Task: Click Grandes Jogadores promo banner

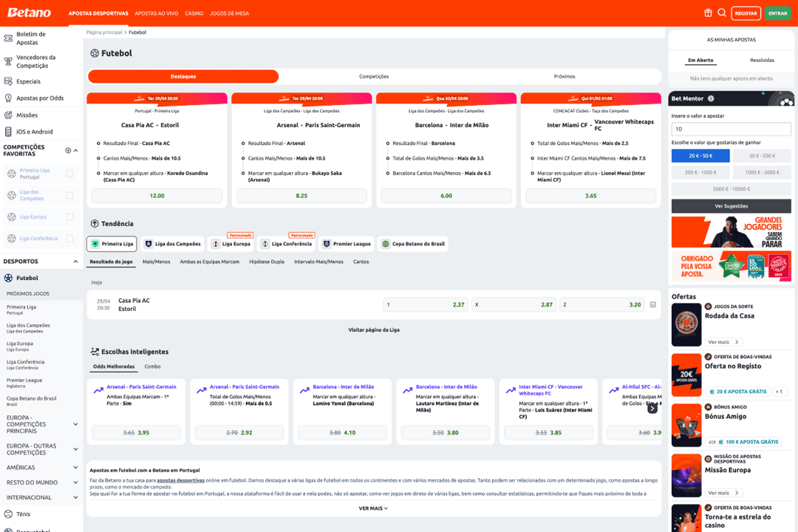Action: [x=731, y=232]
